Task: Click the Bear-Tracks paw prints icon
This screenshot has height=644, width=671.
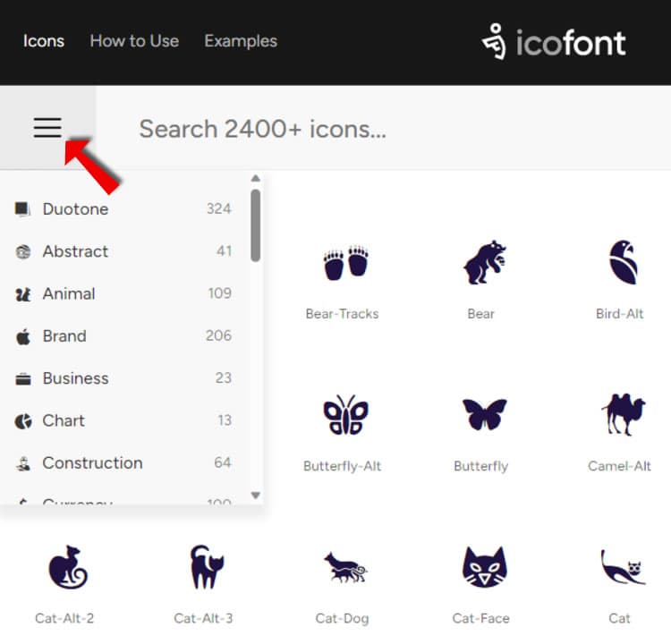Action: (x=345, y=262)
